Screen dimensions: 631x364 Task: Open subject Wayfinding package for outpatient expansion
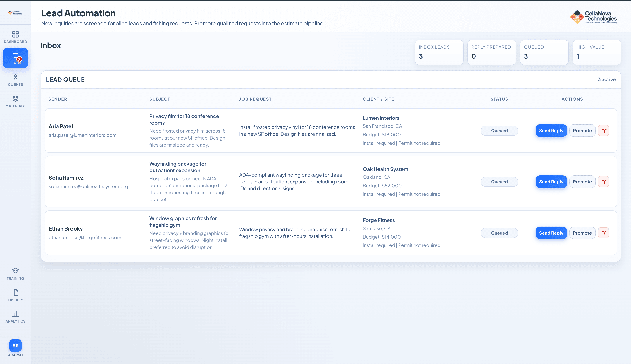(x=178, y=167)
